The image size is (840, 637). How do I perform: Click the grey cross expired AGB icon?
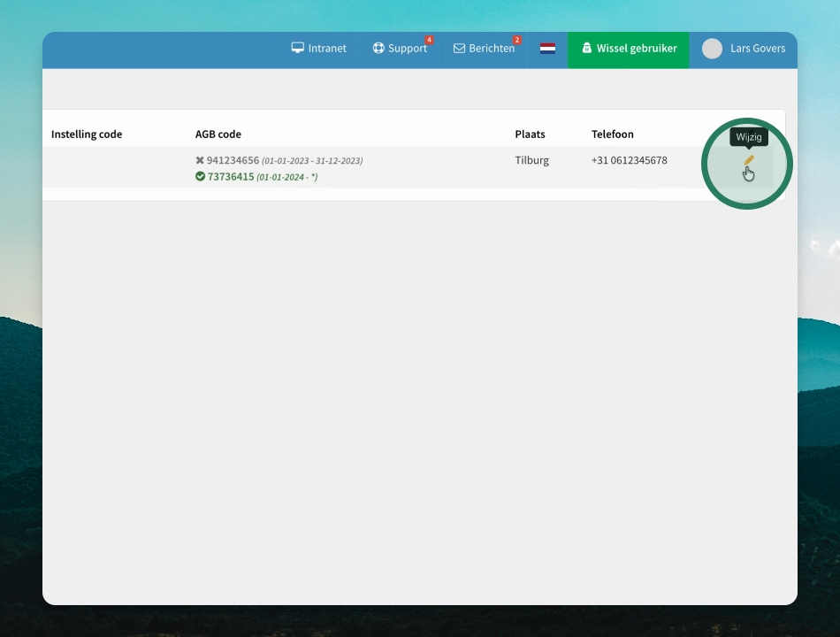point(200,160)
